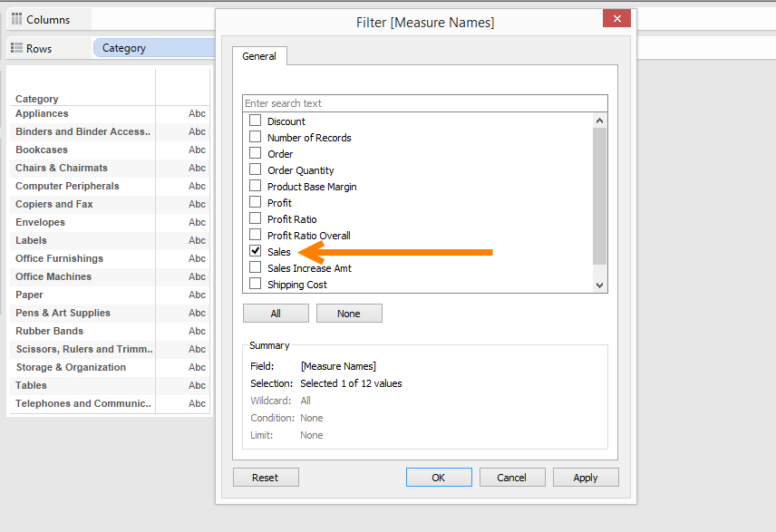Viewport: 776px width, 532px height.
Task: Select the Order Quantity checkbox
Action: click(x=256, y=169)
